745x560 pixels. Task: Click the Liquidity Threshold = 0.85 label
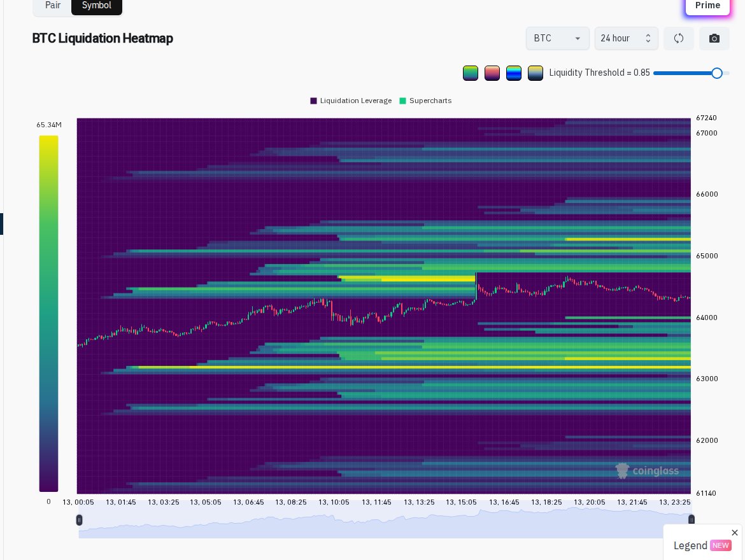600,73
